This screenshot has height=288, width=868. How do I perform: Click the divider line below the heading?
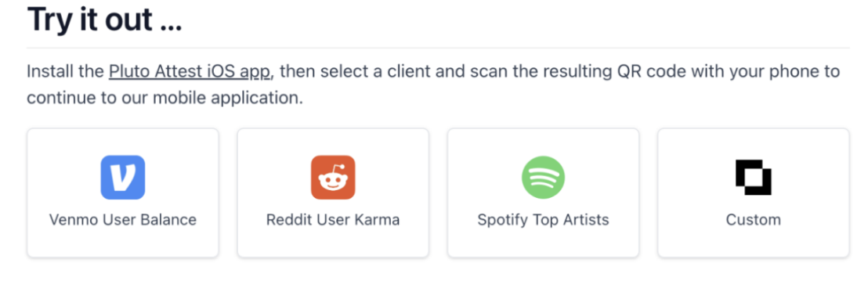point(438,48)
